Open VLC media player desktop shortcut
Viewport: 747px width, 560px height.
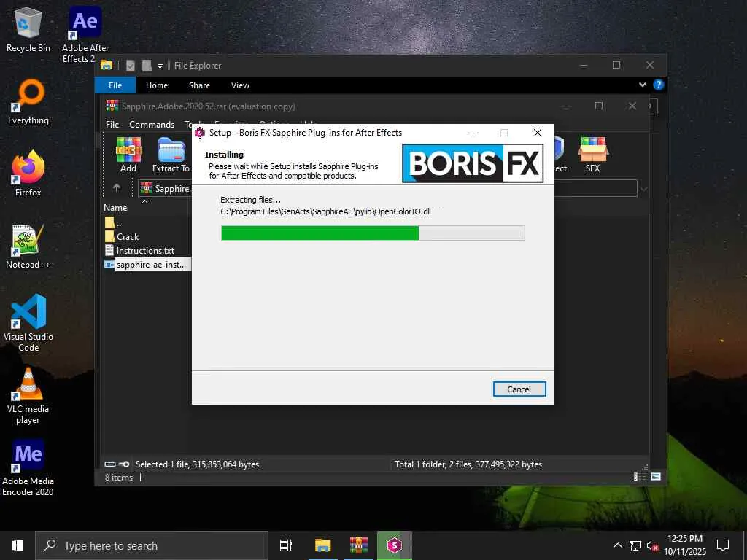tap(28, 395)
